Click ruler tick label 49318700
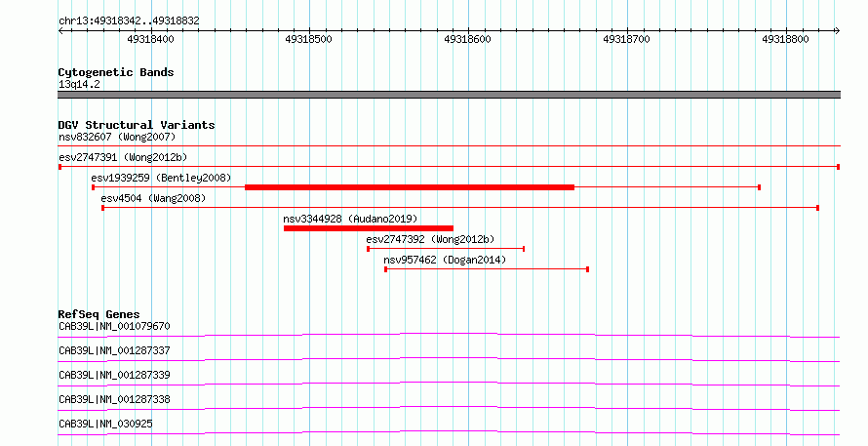868x446 pixels. [x=627, y=39]
